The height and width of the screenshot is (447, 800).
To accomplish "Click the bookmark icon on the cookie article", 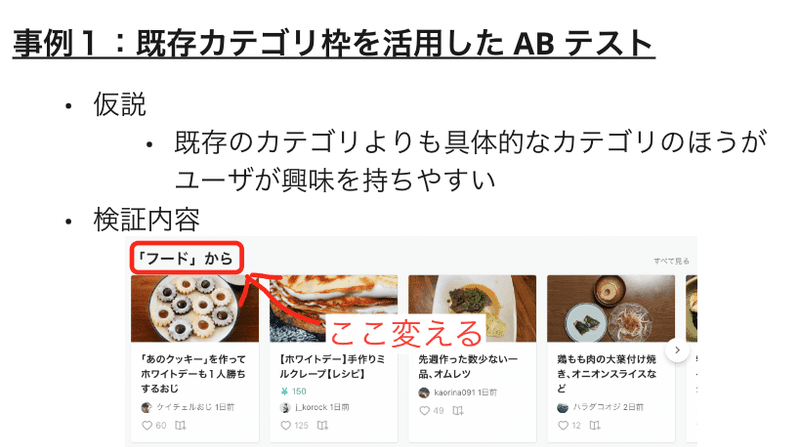I will click(181, 425).
